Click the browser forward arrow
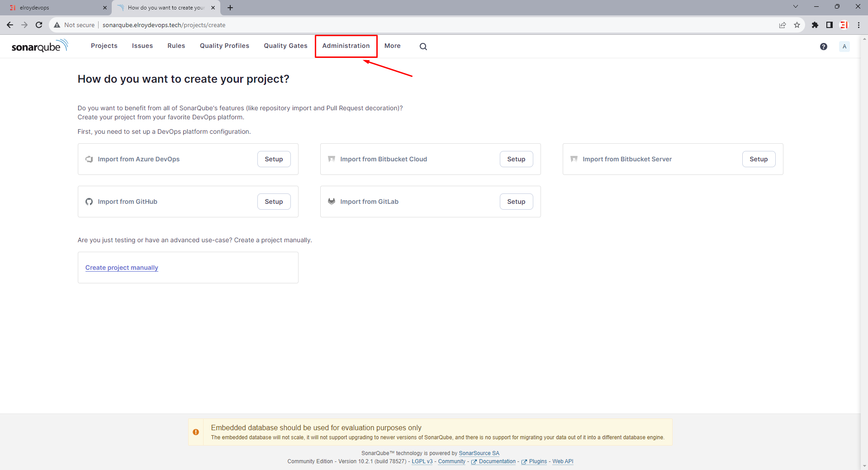868x470 pixels. (x=24, y=25)
